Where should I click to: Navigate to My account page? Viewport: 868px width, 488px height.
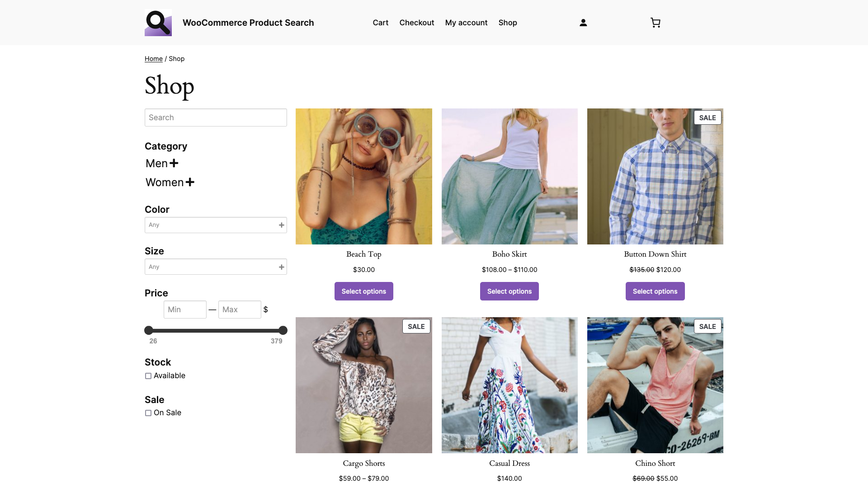pos(466,23)
